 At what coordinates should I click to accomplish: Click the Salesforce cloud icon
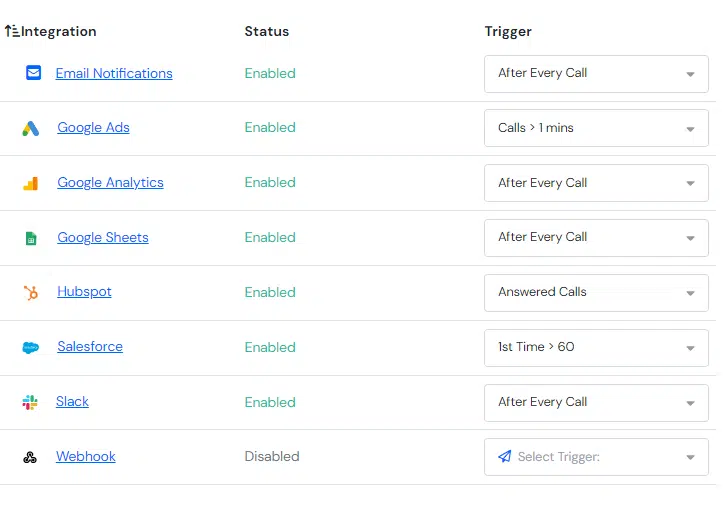click(x=31, y=347)
